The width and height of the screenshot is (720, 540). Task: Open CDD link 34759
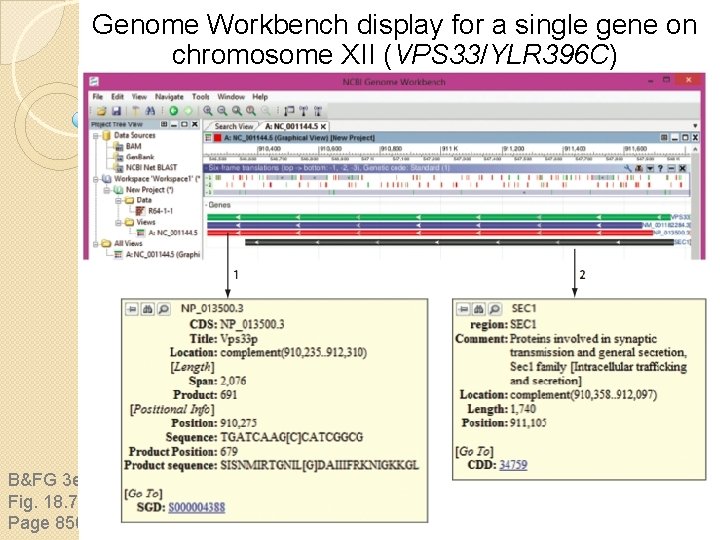513,465
